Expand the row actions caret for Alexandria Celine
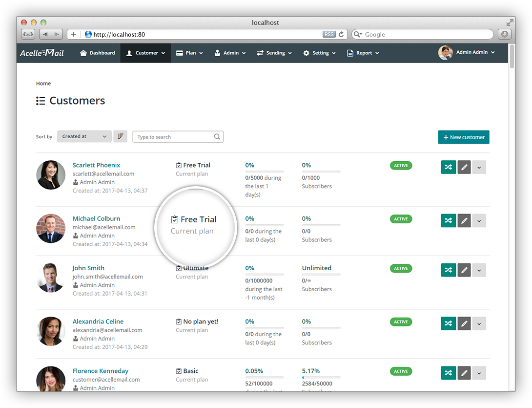This screenshot has height=408, width=532. coord(479,323)
